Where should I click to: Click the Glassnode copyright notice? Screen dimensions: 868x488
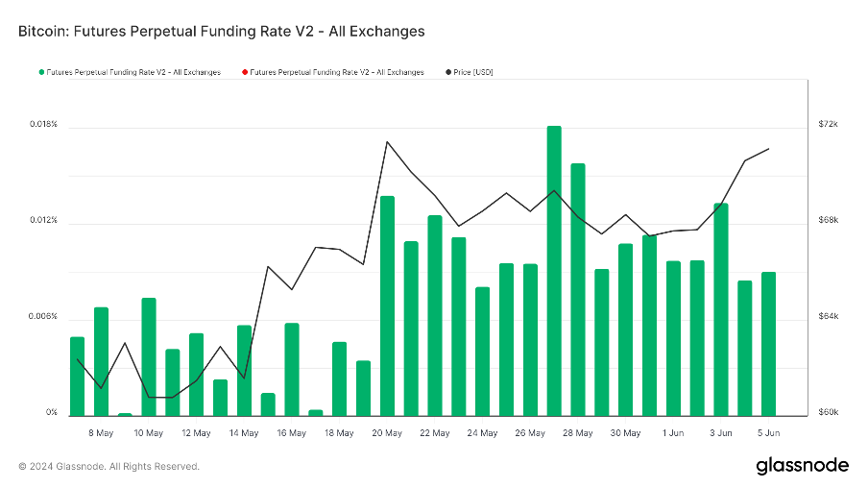click(x=108, y=467)
